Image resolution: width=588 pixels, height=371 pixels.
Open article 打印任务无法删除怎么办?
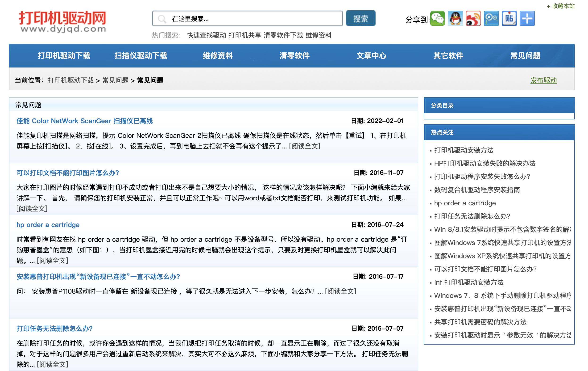click(x=54, y=329)
